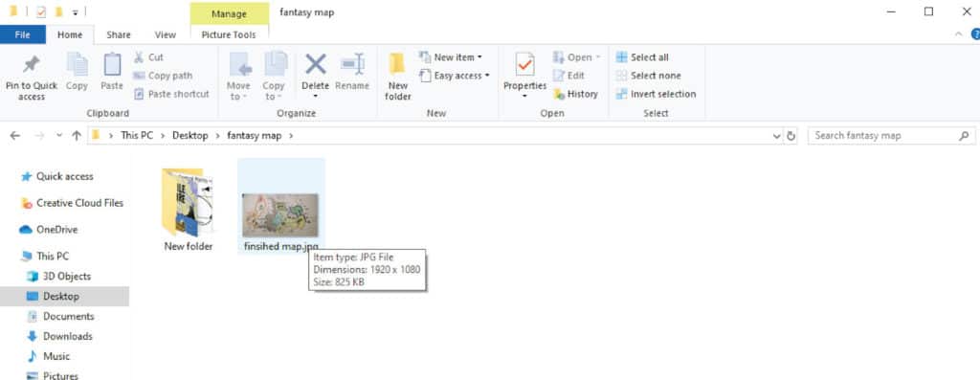980x380 pixels.
Task: Open the File tab
Action: tap(23, 35)
